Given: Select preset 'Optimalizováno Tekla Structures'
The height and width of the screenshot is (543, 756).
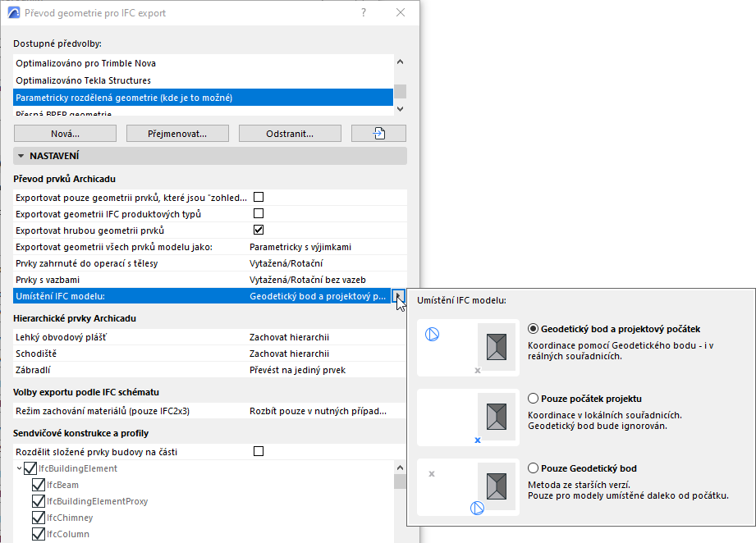Looking at the screenshot, I should 83,80.
